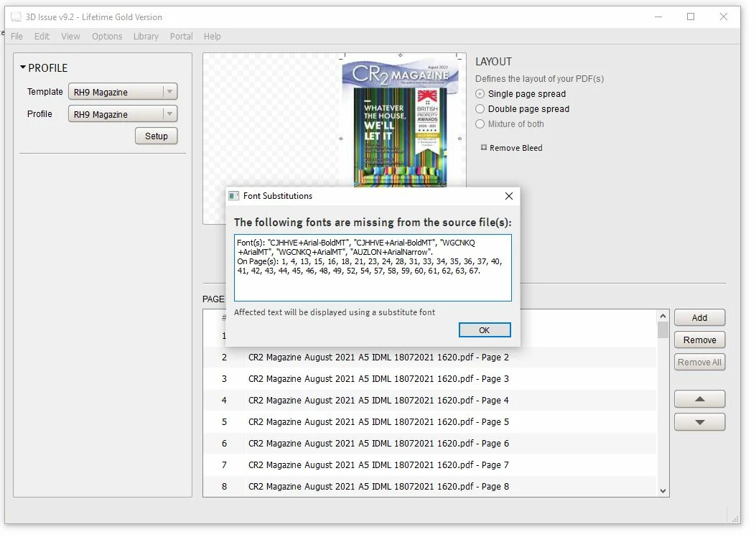Select row 'CR2 Magazine ... Page 3'
The width and height of the screenshot is (756, 537).
click(x=429, y=379)
